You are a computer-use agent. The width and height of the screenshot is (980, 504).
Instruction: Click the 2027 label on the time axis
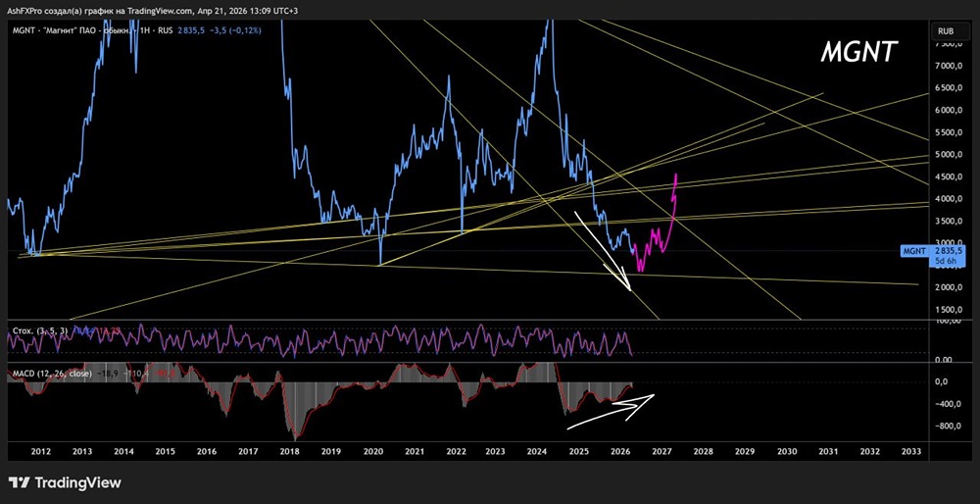661,451
